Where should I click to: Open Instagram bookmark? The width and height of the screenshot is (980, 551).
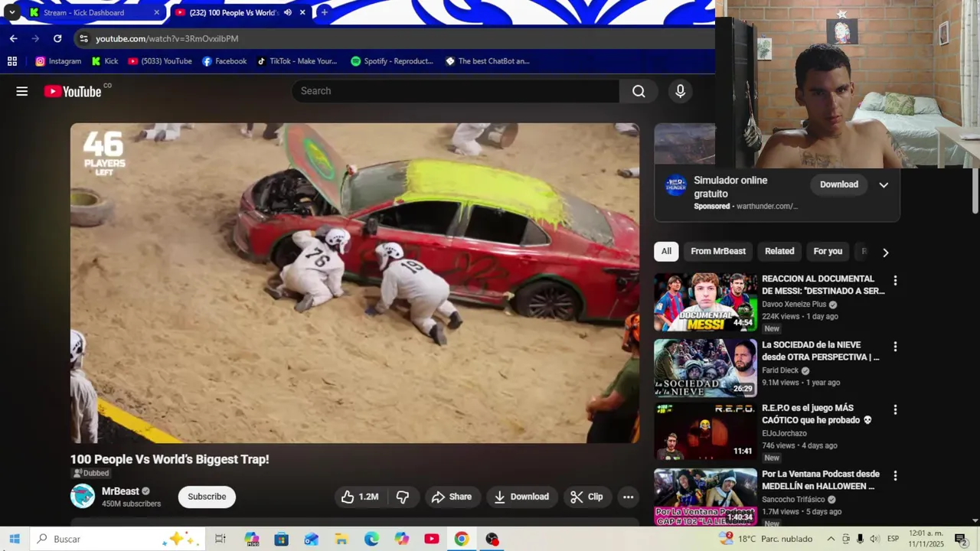[x=58, y=61]
